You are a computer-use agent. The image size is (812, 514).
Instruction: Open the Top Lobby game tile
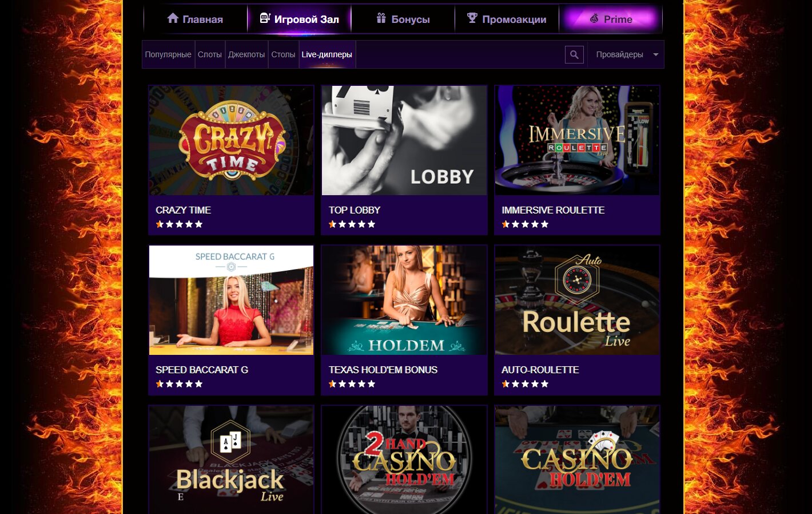click(x=404, y=141)
